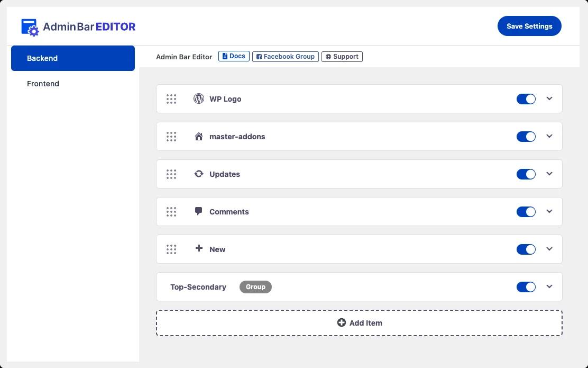Click the drag handle on the Top-Secondary row
The width and height of the screenshot is (588, 368).
pyautogui.click(x=171, y=286)
